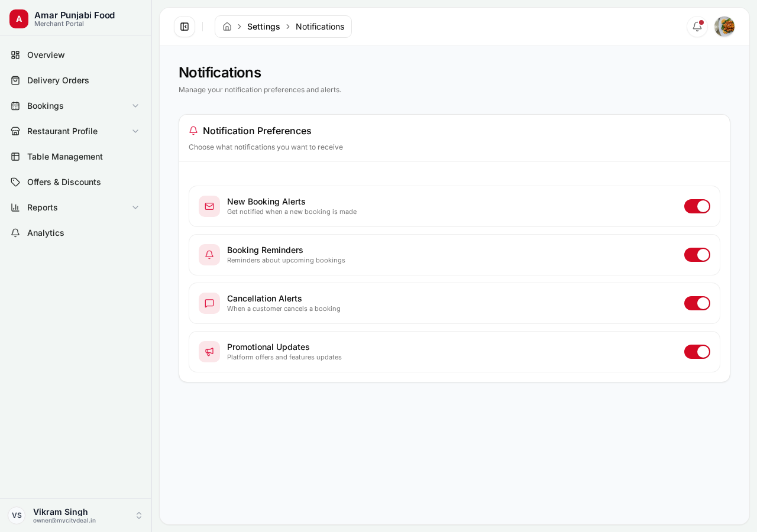
Task: Click Analytics label in sidebar
Action: point(46,233)
